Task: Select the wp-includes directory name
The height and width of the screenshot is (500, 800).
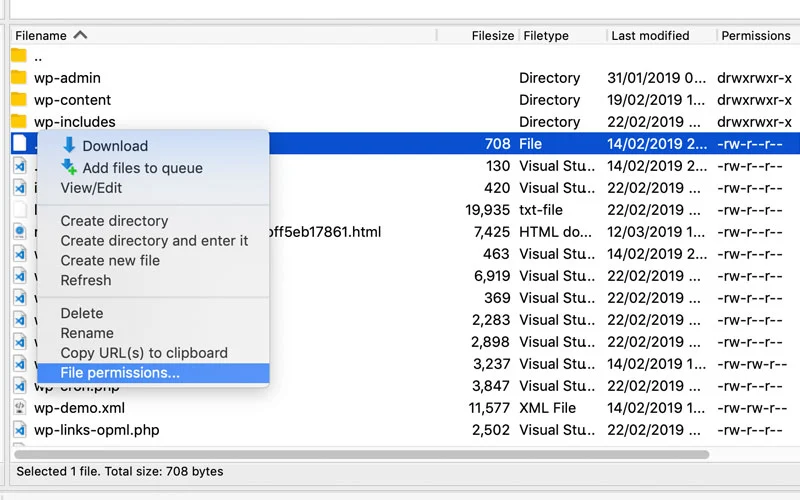Action: coord(74,121)
